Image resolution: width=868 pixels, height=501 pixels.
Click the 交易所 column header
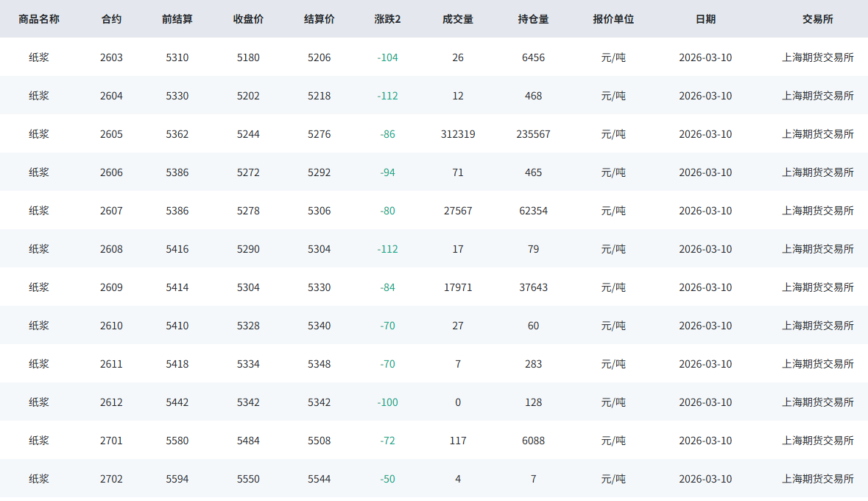click(817, 19)
